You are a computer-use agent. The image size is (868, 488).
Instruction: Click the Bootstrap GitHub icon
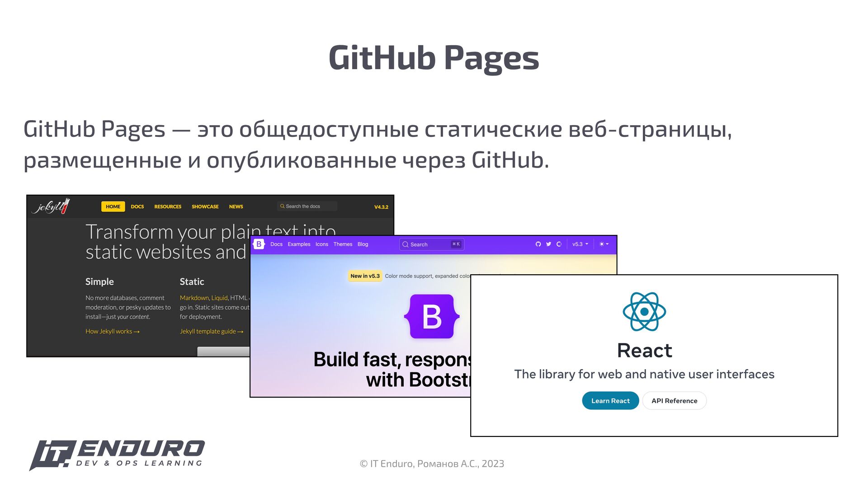click(538, 244)
